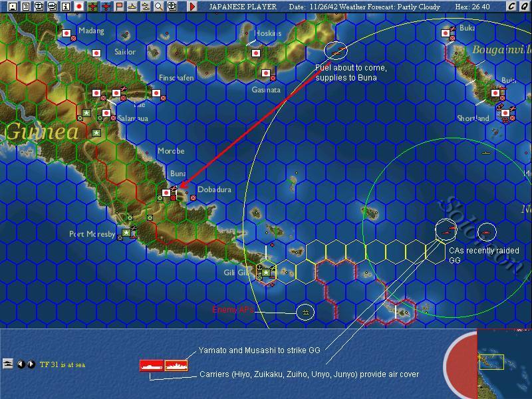Click 'TF 31 is at sea' text
The width and height of the screenshot is (532, 399).
[x=63, y=364]
